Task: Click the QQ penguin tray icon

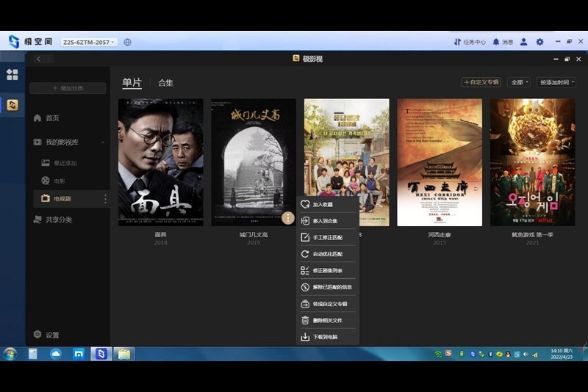Action: coord(508,354)
